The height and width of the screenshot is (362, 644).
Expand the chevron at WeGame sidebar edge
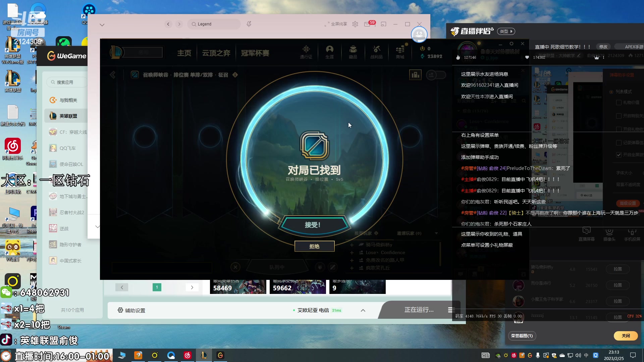[97, 227]
